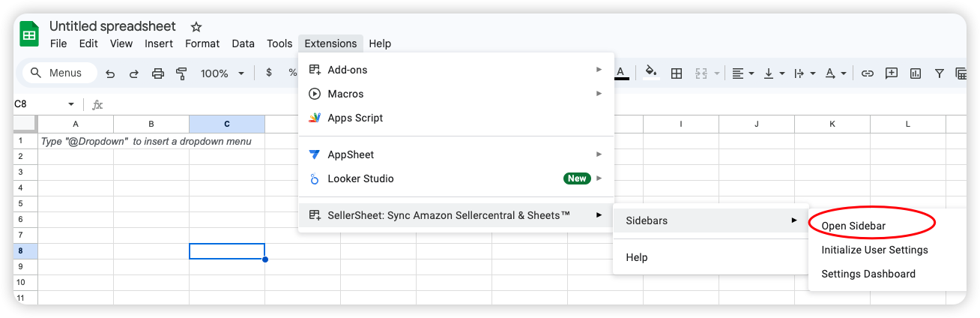980x318 pixels.
Task: Insert a link with the chain icon
Action: (x=868, y=73)
